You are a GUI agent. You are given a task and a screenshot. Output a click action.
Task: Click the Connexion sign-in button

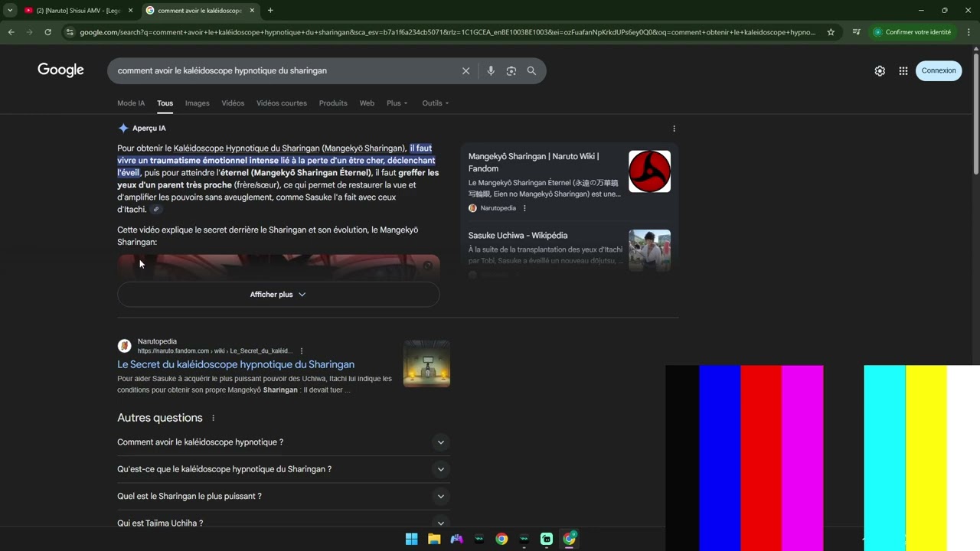click(x=939, y=70)
